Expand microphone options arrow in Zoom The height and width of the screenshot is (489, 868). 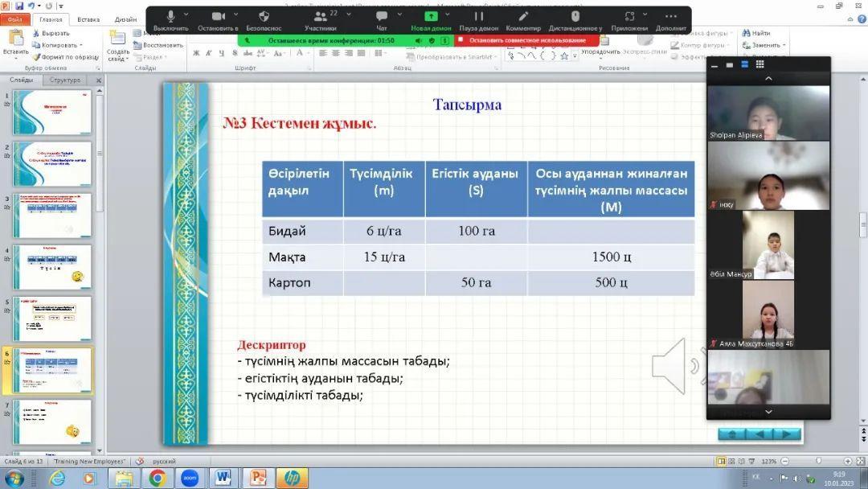pyautogui.click(x=186, y=14)
